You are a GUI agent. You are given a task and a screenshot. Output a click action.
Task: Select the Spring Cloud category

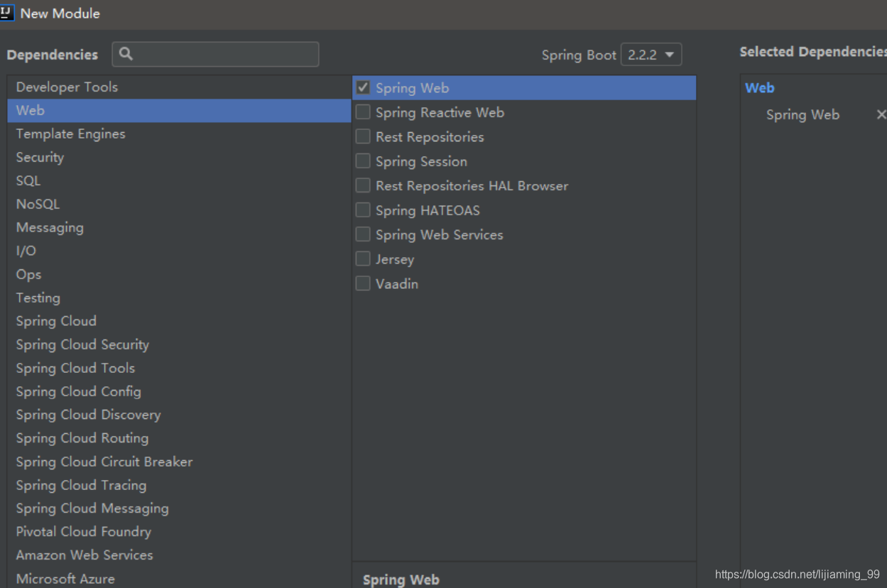point(179,321)
